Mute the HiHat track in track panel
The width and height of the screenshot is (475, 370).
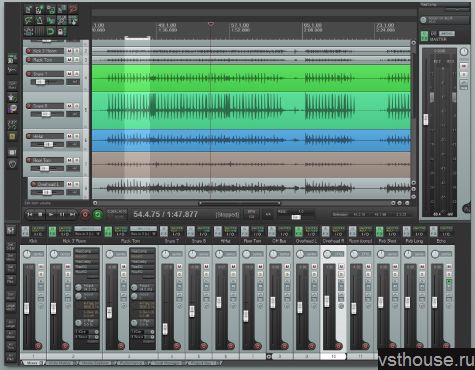(x=69, y=136)
